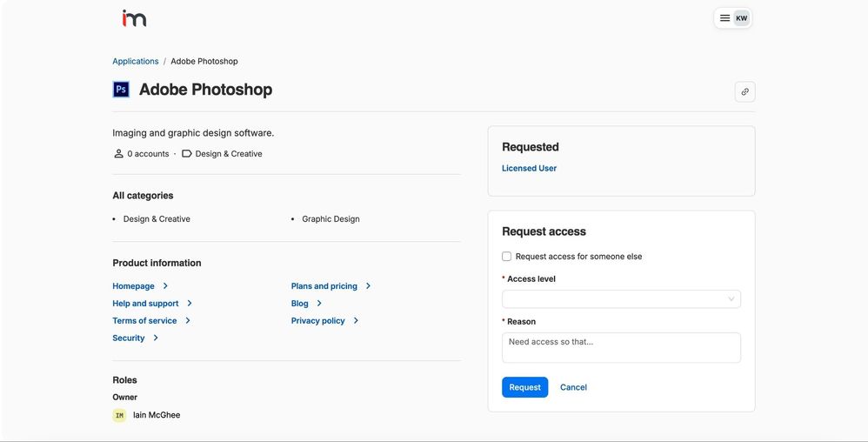Open the Access level dropdown
Viewport: 868px width, 442px height.
pyautogui.click(x=621, y=299)
